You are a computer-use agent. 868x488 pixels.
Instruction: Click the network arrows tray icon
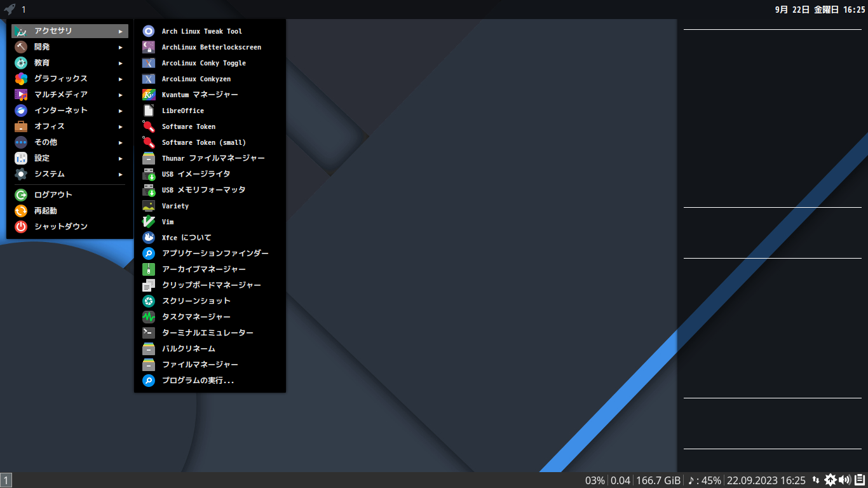pos(816,480)
